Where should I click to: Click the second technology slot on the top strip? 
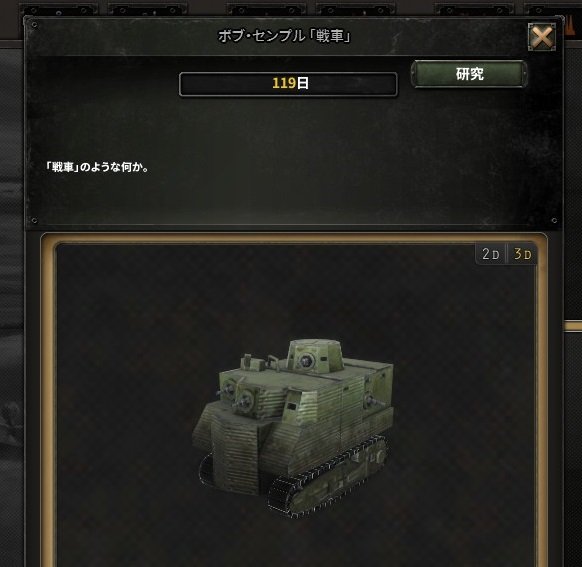click(x=148, y=9)
